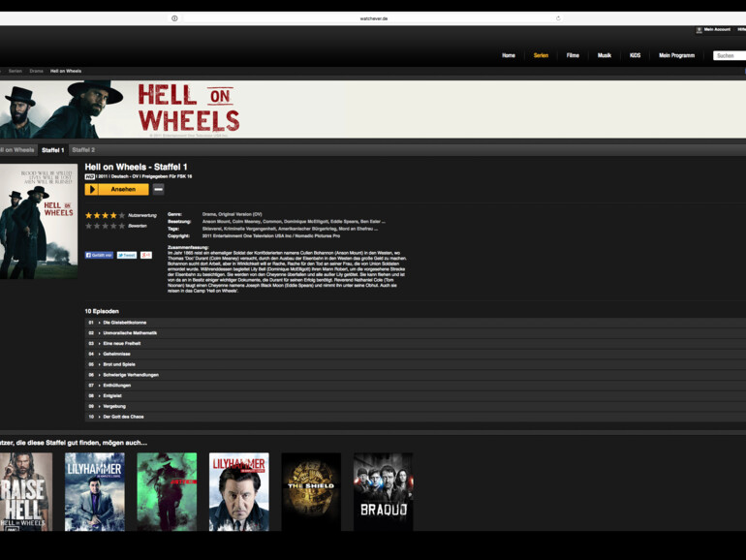The image size is (746, 560).
Task: Click cast name Colm Meaney in Besetzung
Action: pos(246,221)
